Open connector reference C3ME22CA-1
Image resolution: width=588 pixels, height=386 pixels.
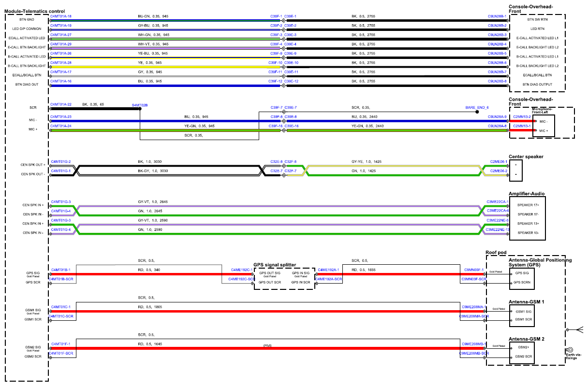coord(498,201)
